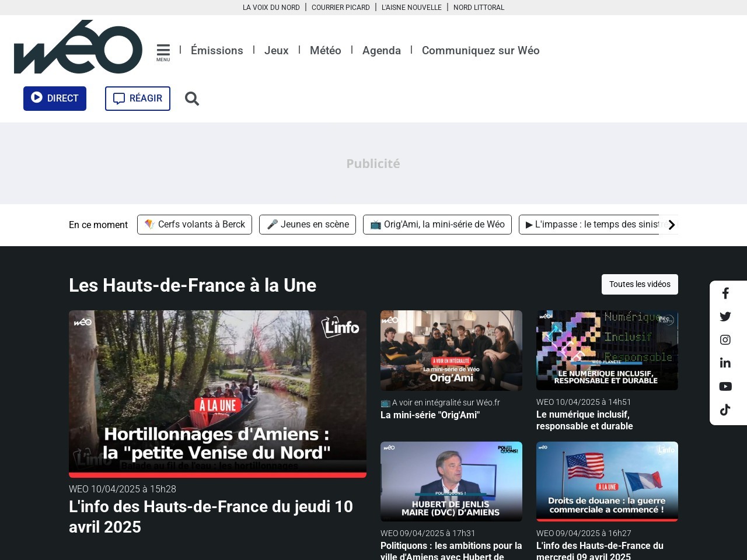Click the Les Hauts-de-France à la Une heading
747x560 pixels.
(x=193, y=285)
